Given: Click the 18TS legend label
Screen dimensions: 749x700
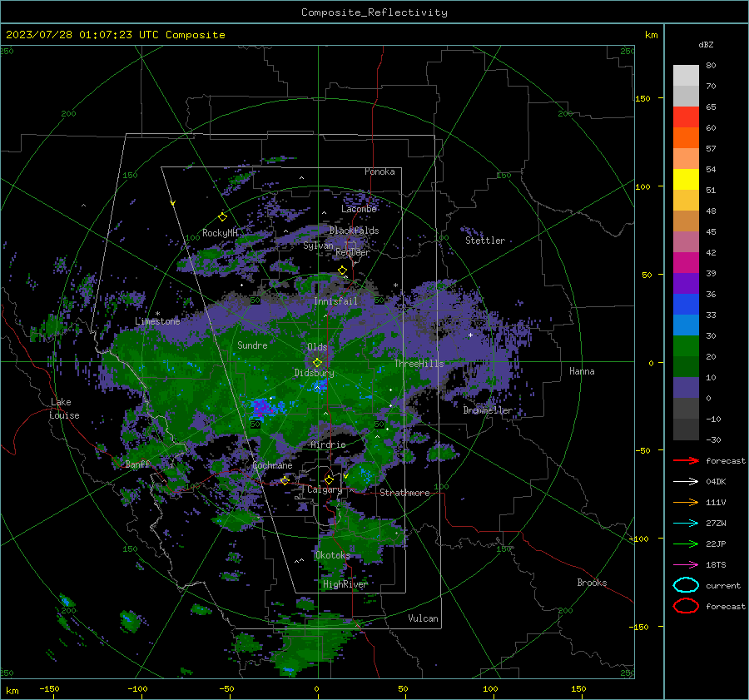Looking at the screenshot, I should (716, 565).
